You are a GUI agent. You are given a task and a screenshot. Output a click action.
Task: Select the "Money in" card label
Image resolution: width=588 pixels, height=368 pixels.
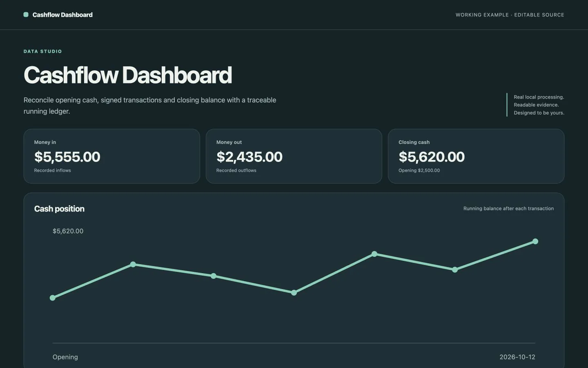click(x=45, y=142)
